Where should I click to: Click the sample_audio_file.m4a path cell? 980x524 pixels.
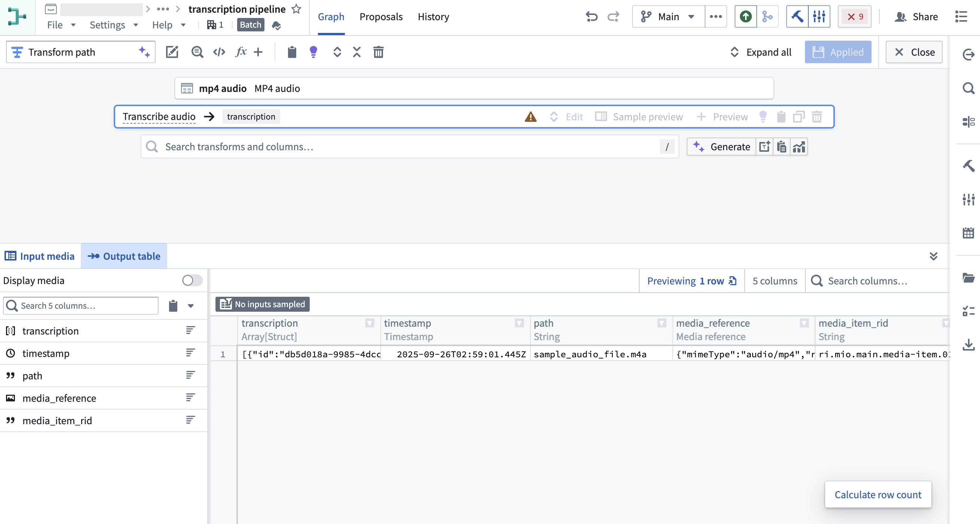(x=601, y=354)
